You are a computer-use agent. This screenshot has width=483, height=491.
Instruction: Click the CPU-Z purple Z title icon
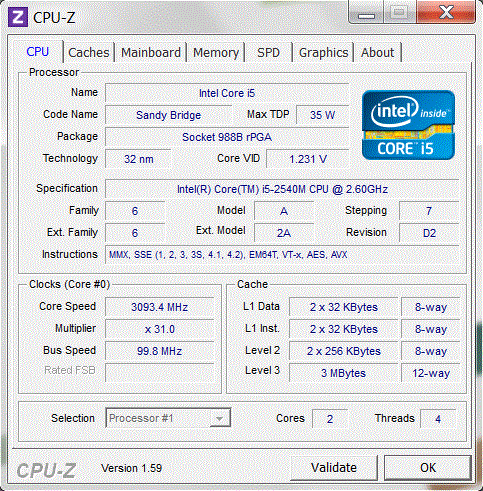click(x=18, y=17)
